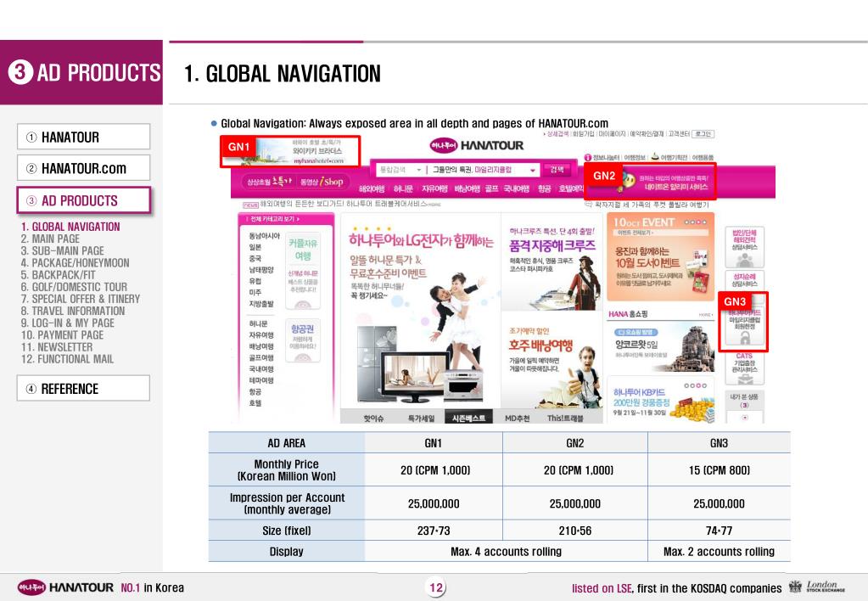The width and height of the screenshot is (868, 601).
Task: Go to 10. PAYMENT PAGE item
Action: (x=63, y=335)
